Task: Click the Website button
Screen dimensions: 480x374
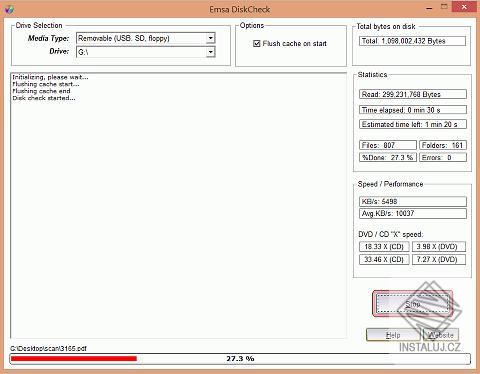Action: click(441, 335)
